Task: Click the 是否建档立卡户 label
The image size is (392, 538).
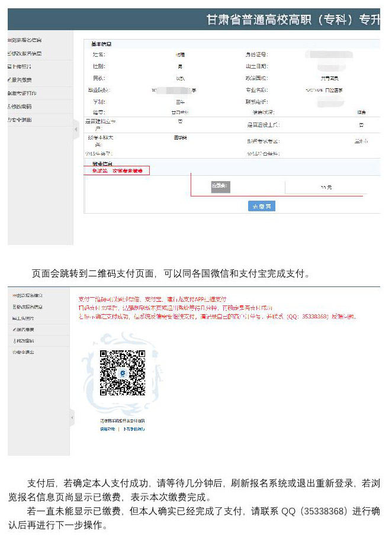Action: (x=100, y=125)
